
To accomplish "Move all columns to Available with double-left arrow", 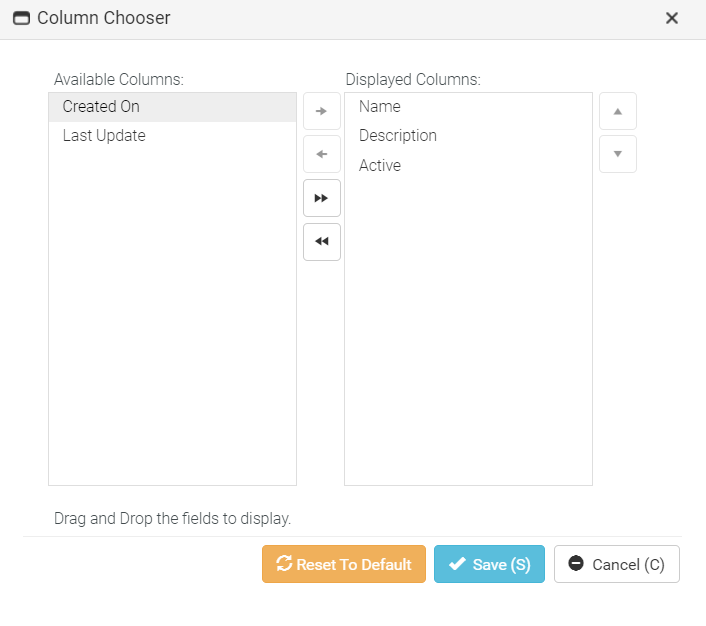I will [321, 242].
